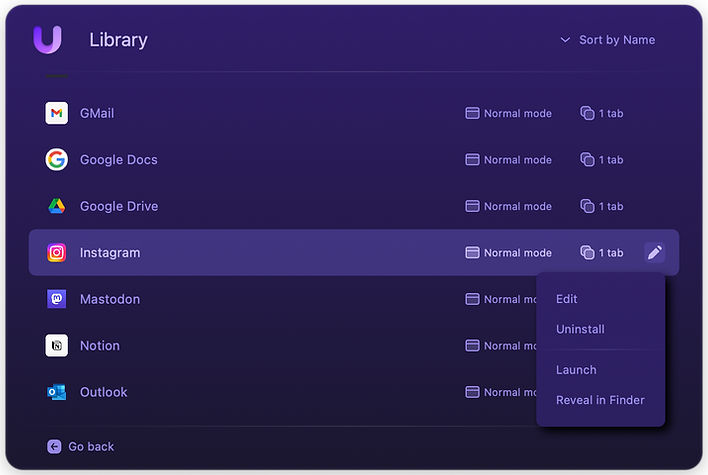Click the window mode icon in Mastodon row

coord(472,299)
